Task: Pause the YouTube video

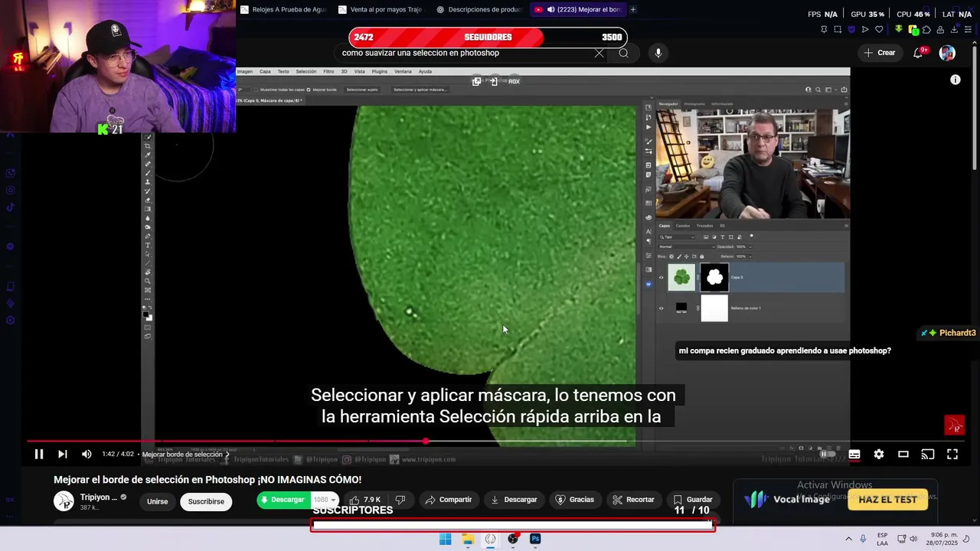Action: [x=38, y=454]
